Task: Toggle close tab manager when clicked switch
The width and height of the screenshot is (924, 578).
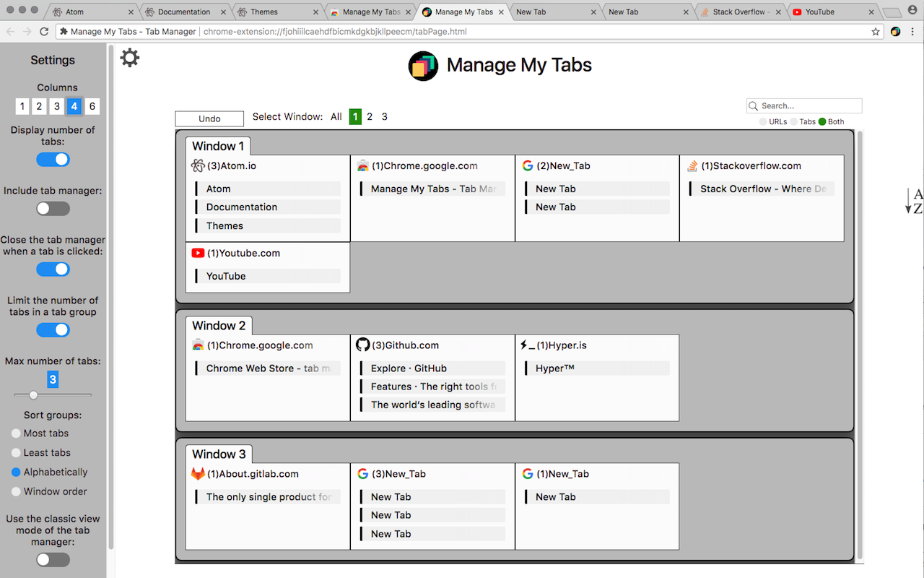Action: [x=53, y=269]
